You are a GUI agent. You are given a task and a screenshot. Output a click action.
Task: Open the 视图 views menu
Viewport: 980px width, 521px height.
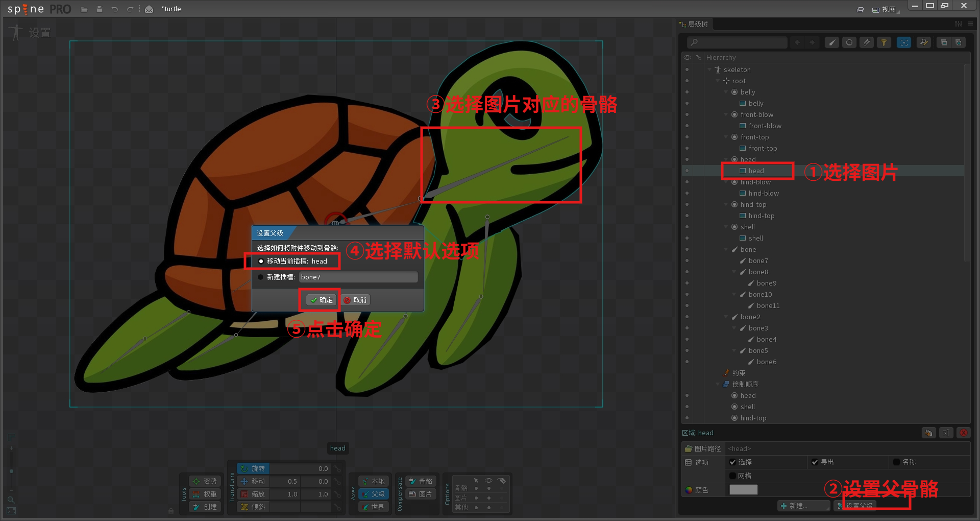tap(885, 9)
